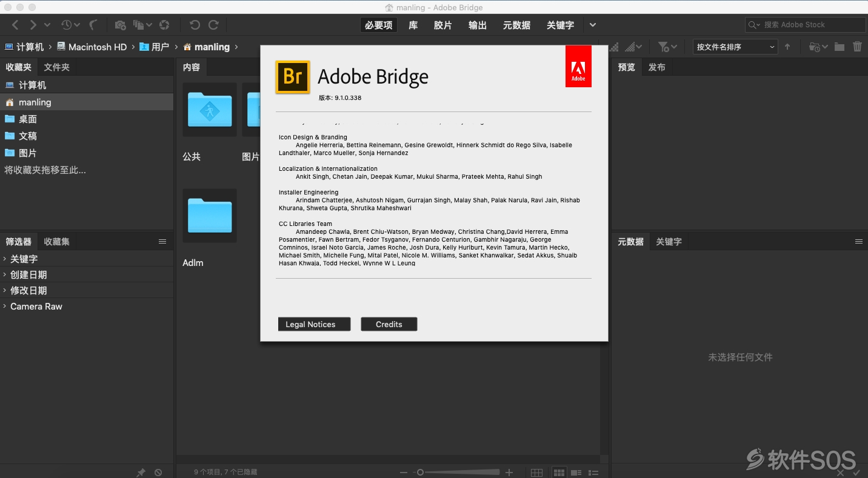The height and width of the screenshot is (478, 868).
Task: Switch to the 关键字 workspace
Action: point(560,25)
